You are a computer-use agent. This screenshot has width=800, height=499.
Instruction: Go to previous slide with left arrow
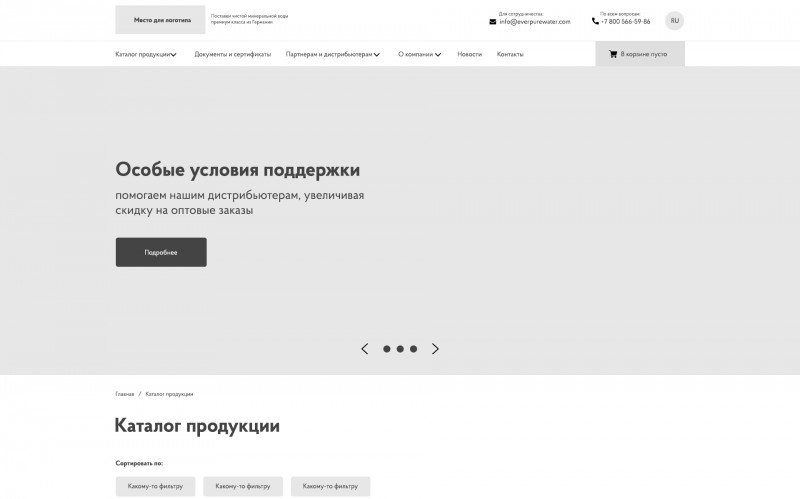tap(364, 349)
